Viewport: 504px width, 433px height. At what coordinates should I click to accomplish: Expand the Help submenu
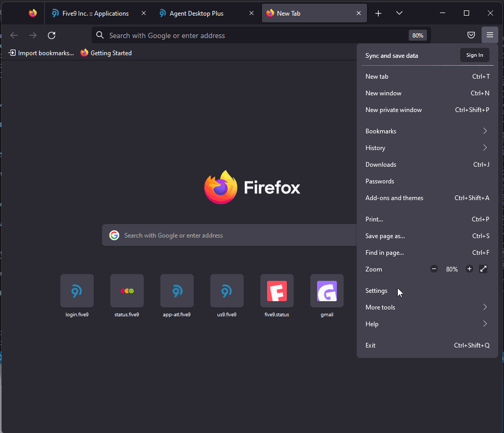point(427,324)
